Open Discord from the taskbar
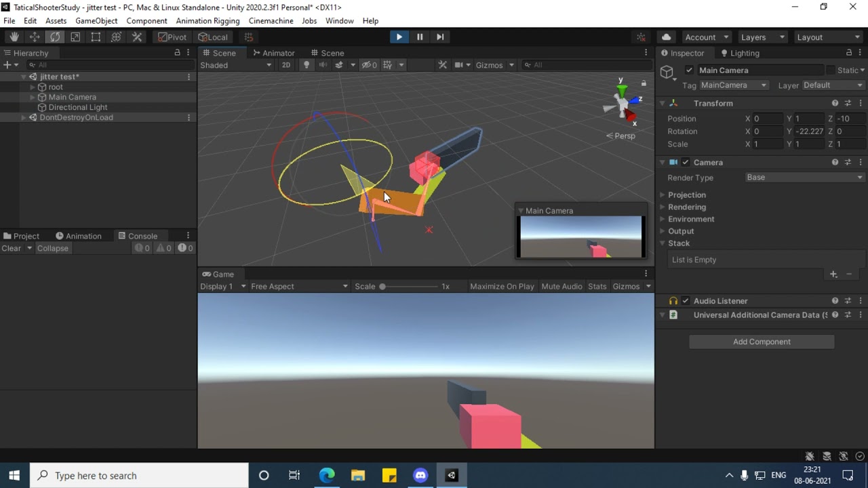 [x=420, y=476]
